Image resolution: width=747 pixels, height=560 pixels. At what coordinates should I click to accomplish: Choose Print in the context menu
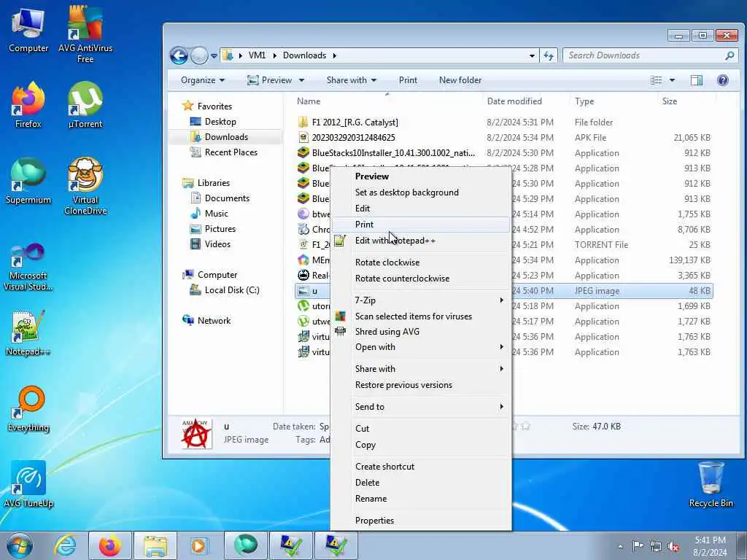[x=421, y=225]
